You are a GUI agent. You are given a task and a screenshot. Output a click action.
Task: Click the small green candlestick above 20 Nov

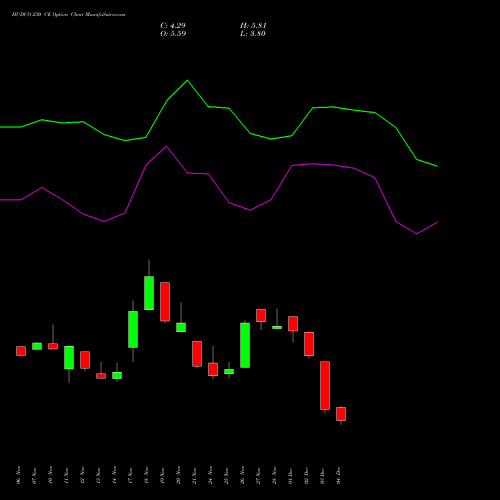point(181,327)
